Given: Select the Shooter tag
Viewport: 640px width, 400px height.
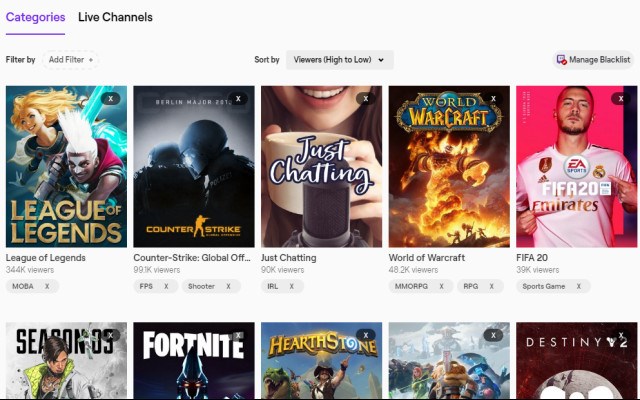Looking at the screenshot, I should tap(201, 286).
